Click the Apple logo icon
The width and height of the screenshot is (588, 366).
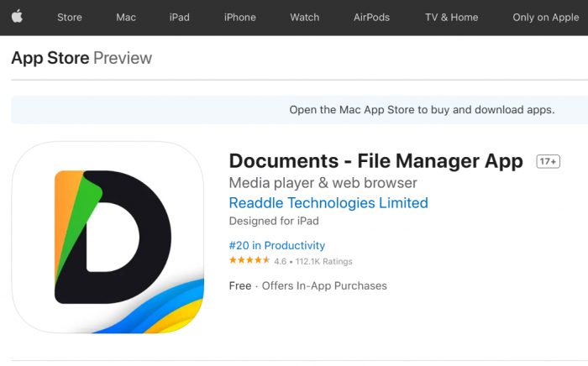click(17, 17)
